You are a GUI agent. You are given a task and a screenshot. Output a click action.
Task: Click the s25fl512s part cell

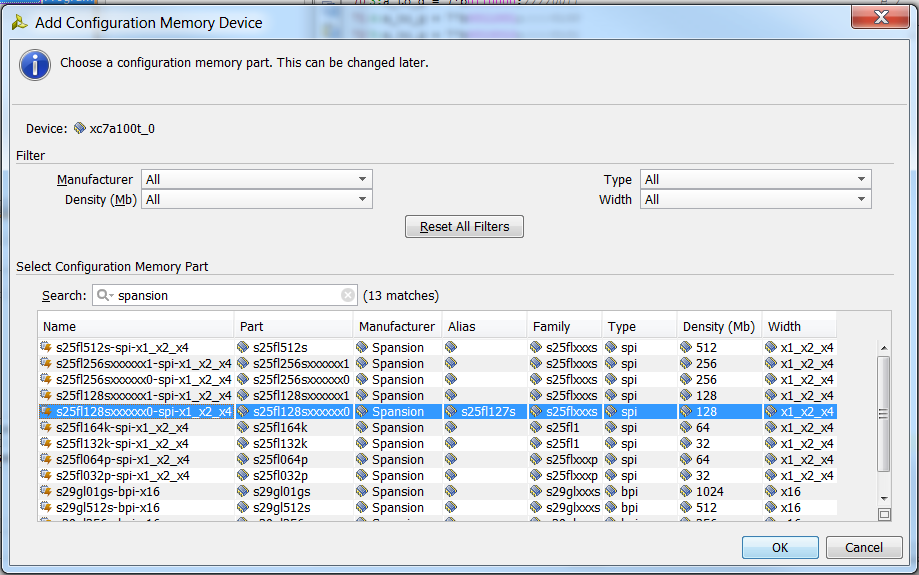coord(294,347)
